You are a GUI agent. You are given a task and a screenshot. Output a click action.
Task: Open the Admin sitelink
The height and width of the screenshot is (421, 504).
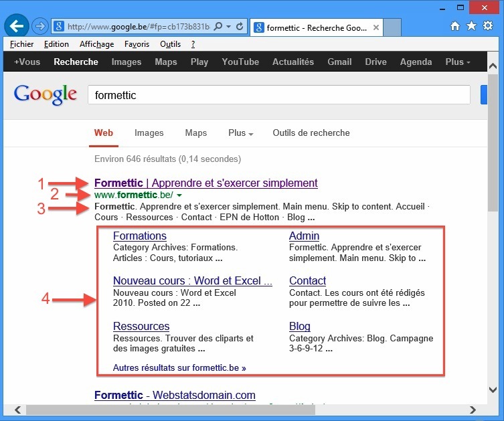click(x=304, y=236)
